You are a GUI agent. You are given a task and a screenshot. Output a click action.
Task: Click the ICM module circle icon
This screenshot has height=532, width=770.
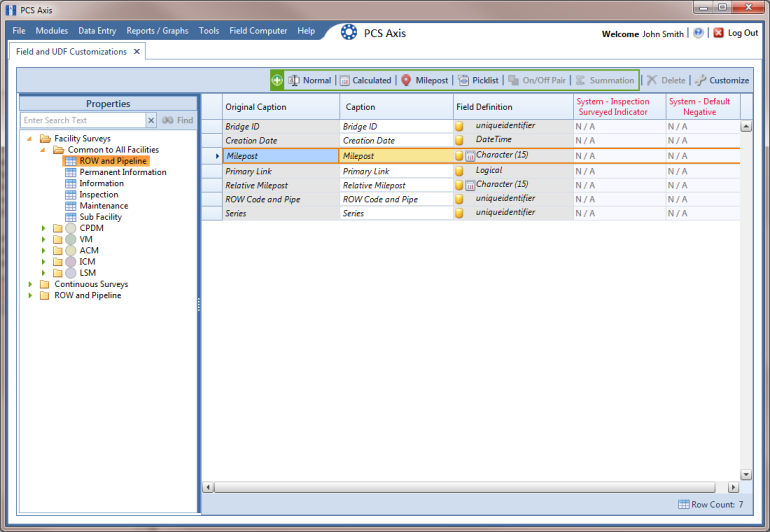click(71, 262)
